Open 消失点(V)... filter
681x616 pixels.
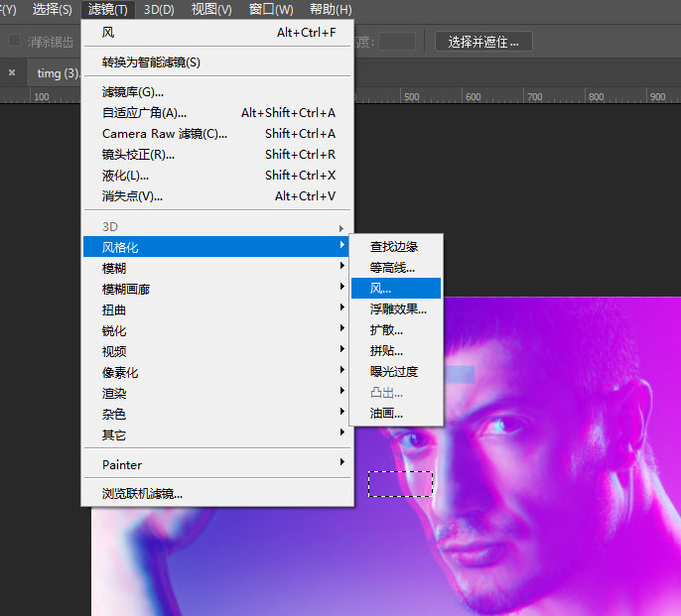(218, 196)
